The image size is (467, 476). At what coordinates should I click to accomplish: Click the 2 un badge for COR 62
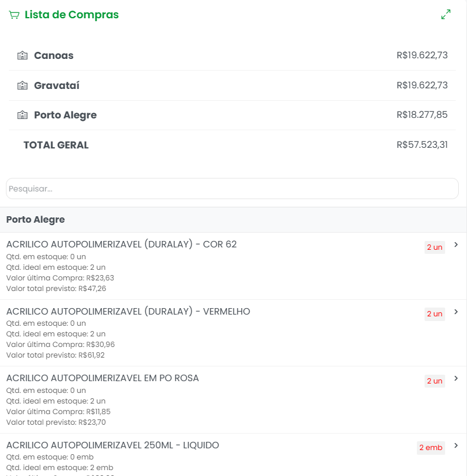(x=434, y=247)
